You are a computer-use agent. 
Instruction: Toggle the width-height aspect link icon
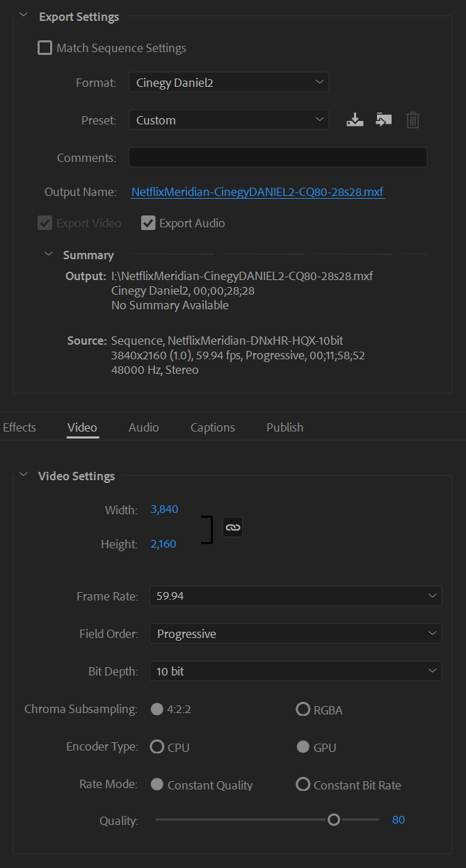point(233,527)
